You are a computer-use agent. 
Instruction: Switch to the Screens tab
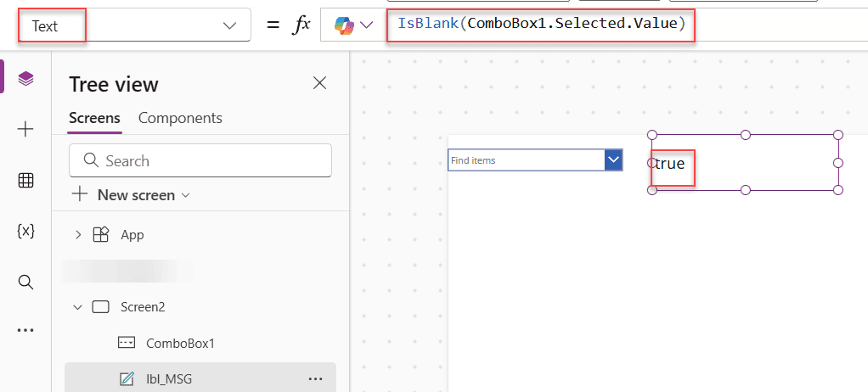point(94,118)
